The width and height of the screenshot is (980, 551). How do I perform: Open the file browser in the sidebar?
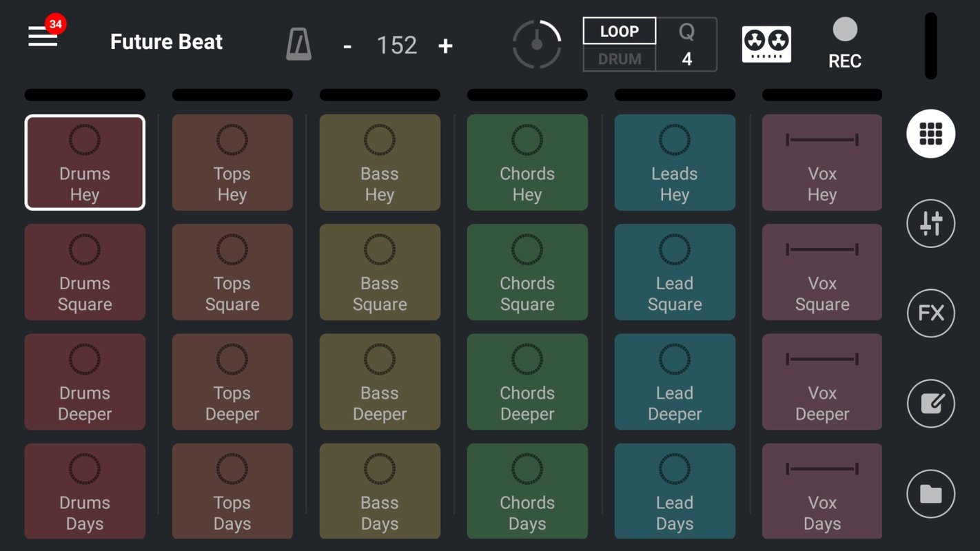point(930,494)
